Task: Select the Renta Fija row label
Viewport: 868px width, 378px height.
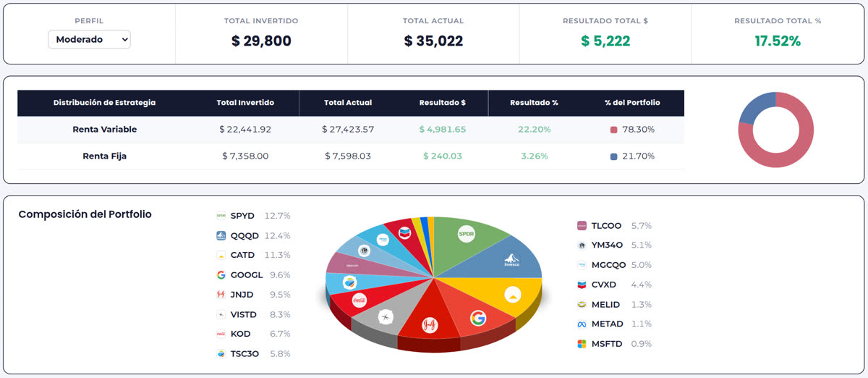Action: pos(105,156)
